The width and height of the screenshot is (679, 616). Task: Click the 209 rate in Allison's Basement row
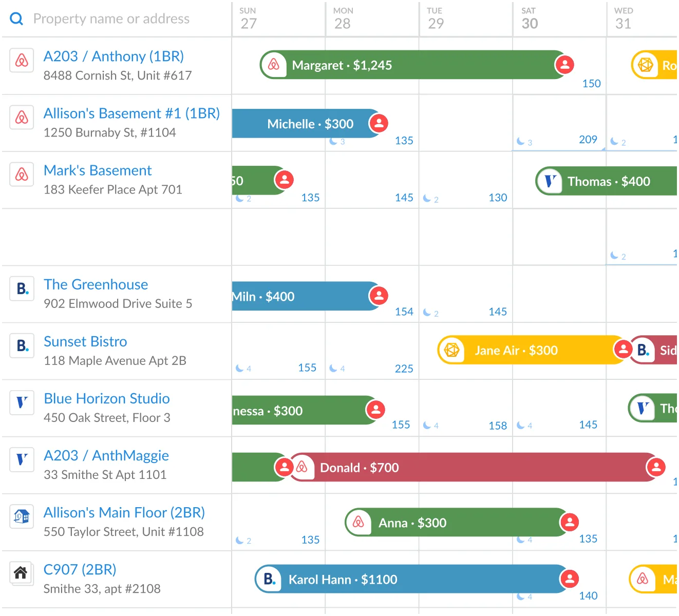click(588, 140)
